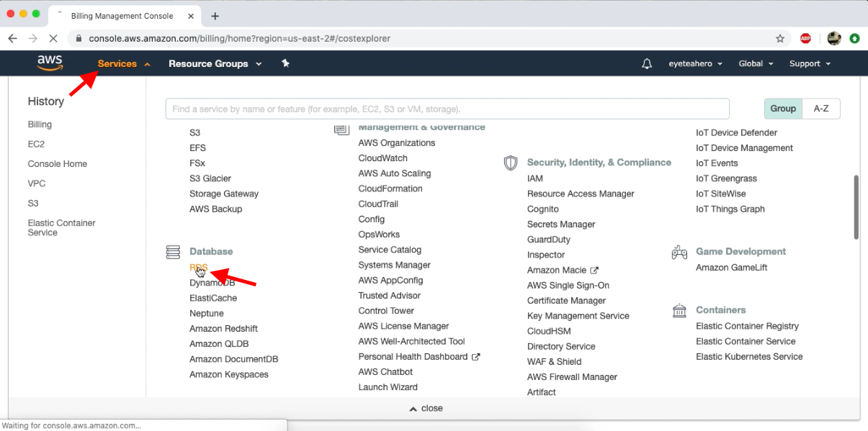This screenshot has width=868, height=431.
Task: Switch to Group view
Action: coord(783,109)
